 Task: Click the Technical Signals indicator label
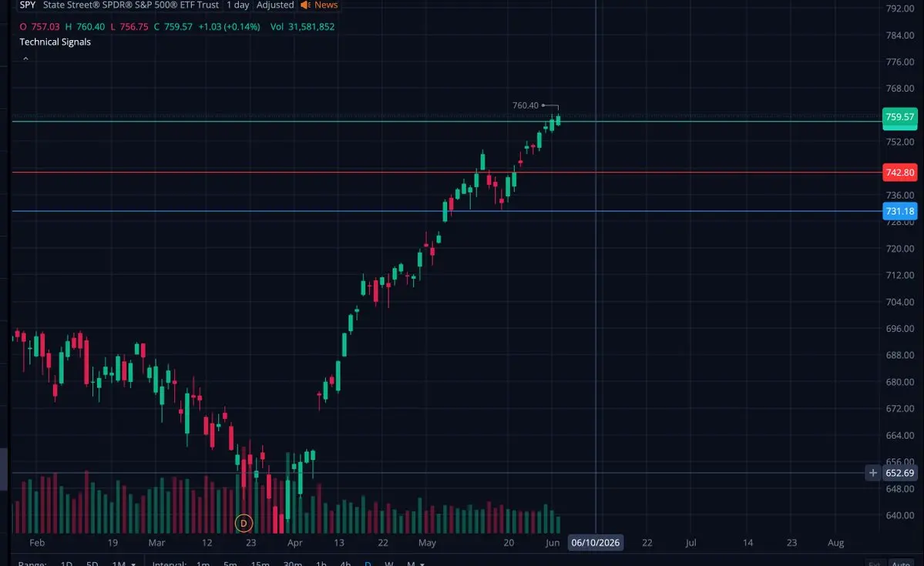coord(55,42)
